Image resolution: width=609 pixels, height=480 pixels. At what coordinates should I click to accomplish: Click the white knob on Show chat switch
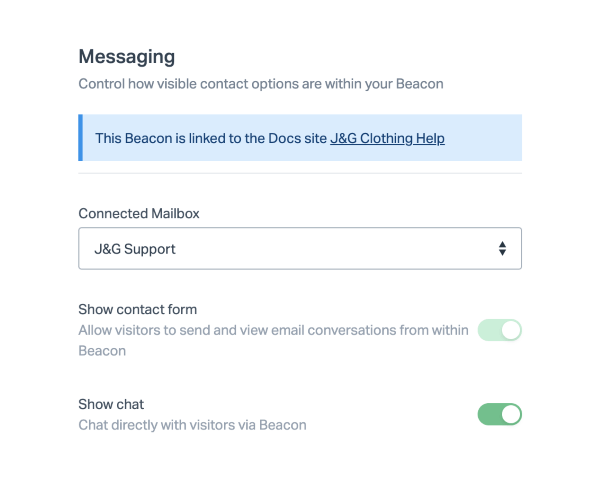[x=510, y=414]
